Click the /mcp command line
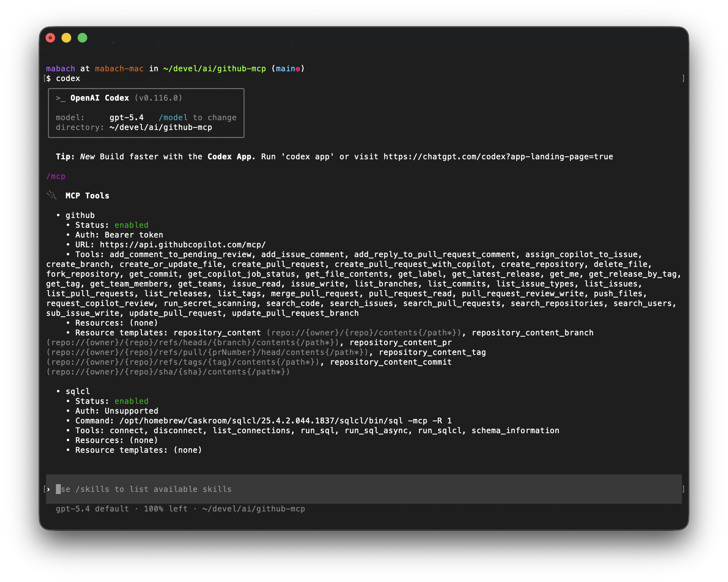The image size is (728, 582). [x=56, y=176]
